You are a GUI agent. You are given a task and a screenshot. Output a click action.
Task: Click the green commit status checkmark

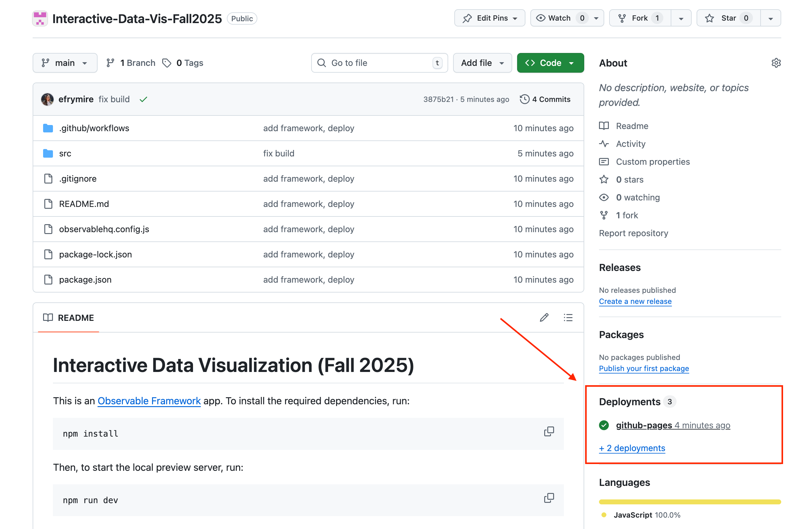(x=143, y=99)
